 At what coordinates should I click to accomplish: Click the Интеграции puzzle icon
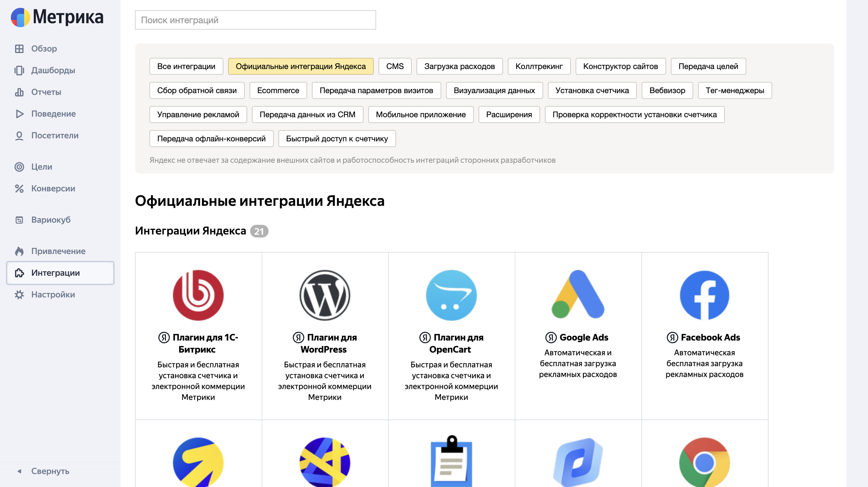(19, 273)
